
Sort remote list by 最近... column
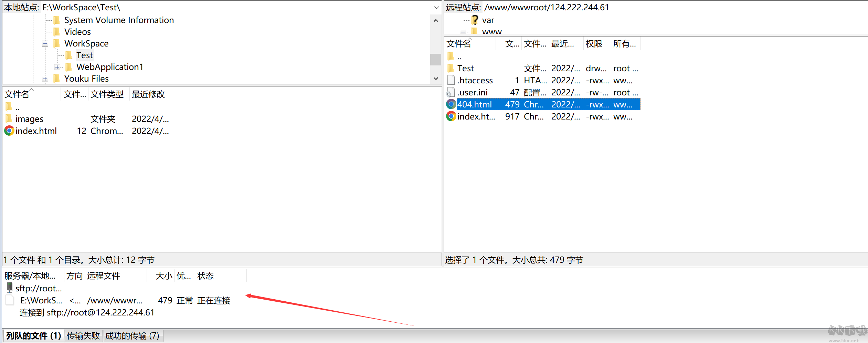tap(566, 44)
